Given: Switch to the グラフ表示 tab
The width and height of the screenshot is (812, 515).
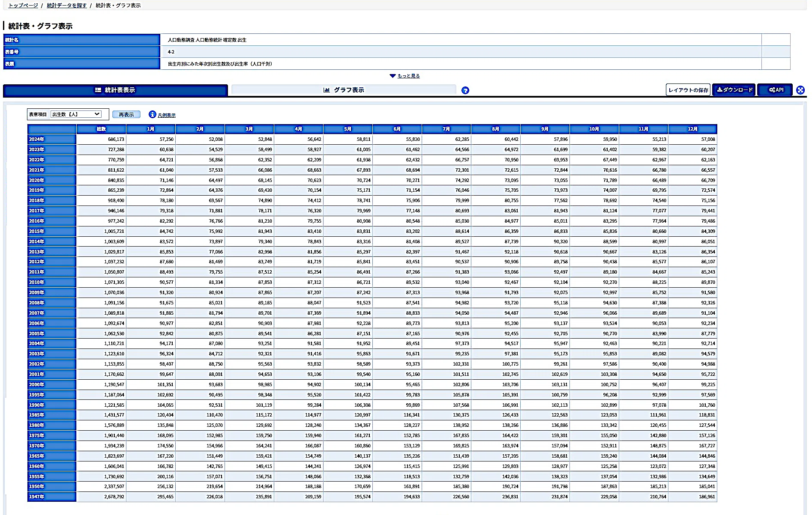Looking at the screenshot, I should click(x=344, y=90).
